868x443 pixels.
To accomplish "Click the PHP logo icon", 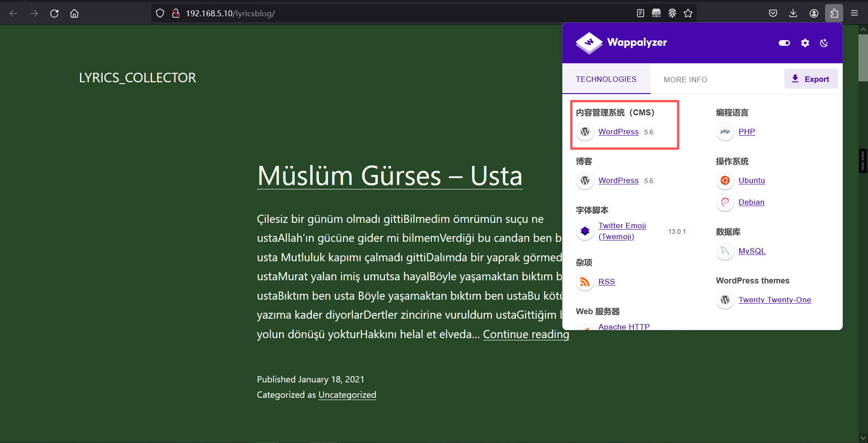I will click(725, 132).
